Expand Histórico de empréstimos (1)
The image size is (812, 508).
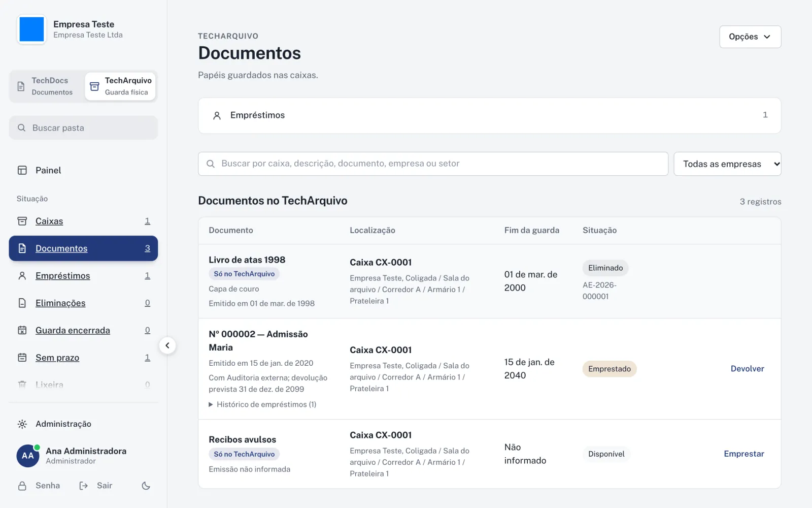click(x=262, y=404)
